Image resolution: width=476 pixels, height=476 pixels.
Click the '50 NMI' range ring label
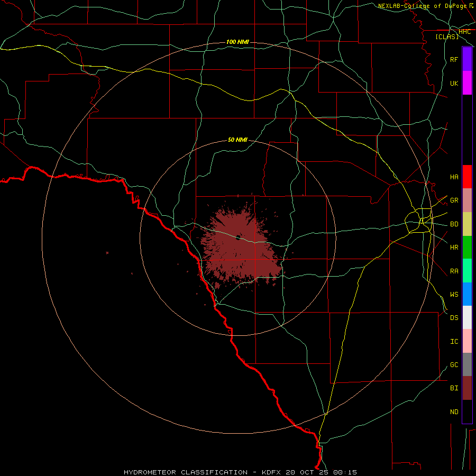[237, 140]
